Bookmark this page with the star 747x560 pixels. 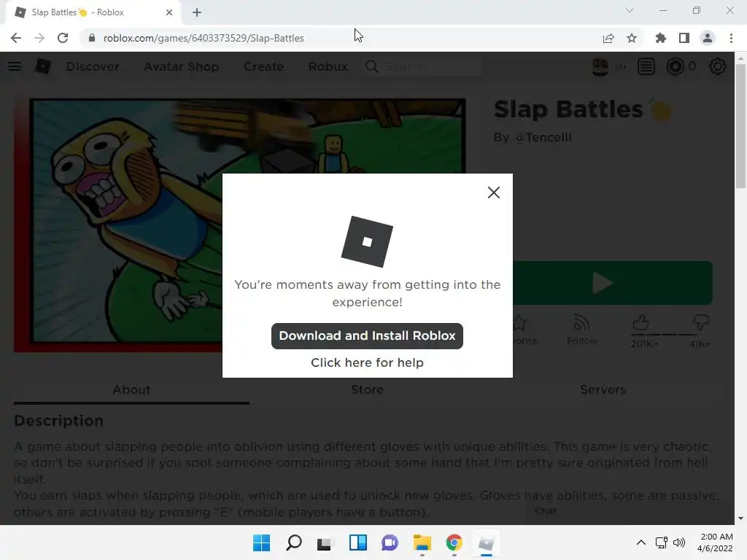(632, 38)
